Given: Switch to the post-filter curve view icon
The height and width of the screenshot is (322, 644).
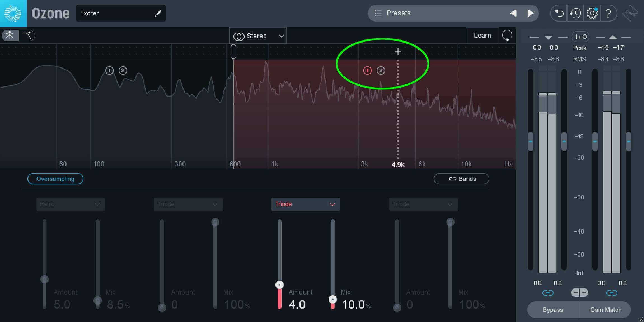Looking at the screenshot, I should tap(27, 36).
